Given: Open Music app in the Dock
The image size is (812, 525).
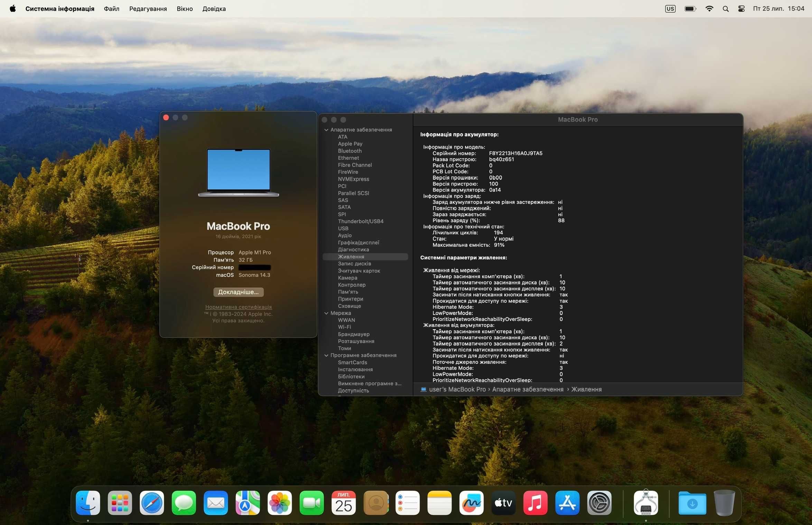Looking at the screenshot, I should (535, 503).
